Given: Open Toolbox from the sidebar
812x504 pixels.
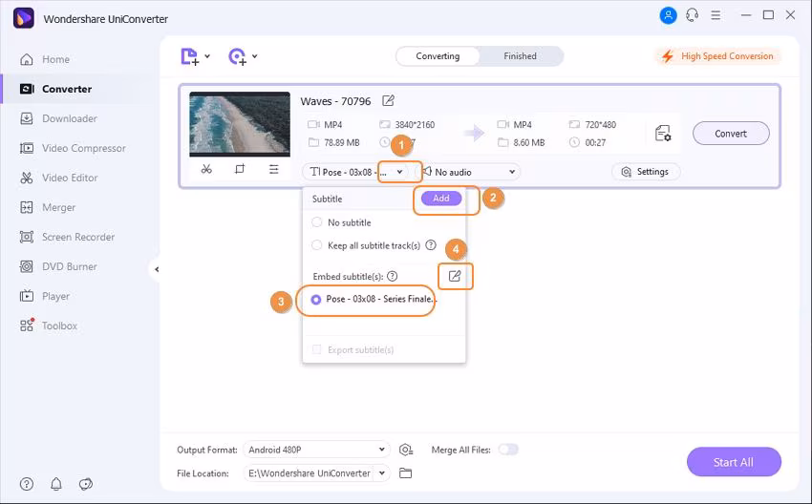Looking at the screenshot, I should [x=48, y=325].
